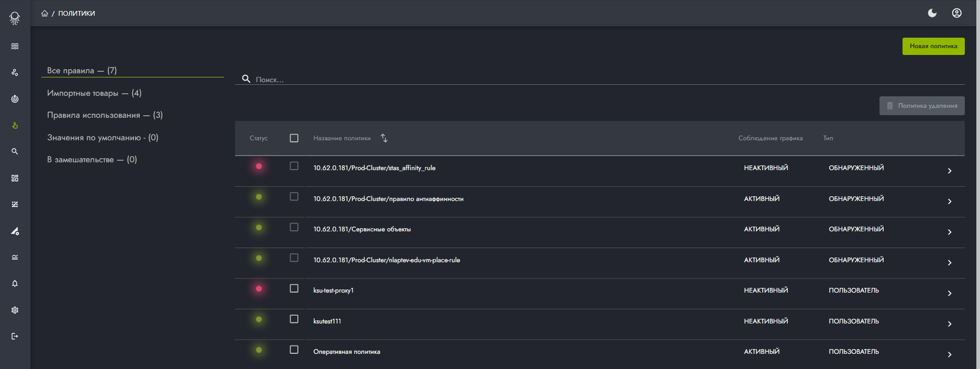The image size is (980, 369).
Task: Click the logout icon in the sidebar
Action: tap(15, 336)
